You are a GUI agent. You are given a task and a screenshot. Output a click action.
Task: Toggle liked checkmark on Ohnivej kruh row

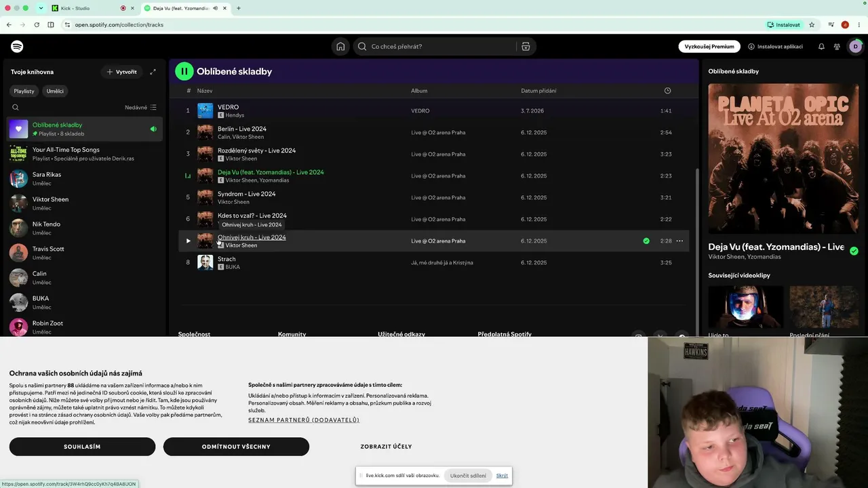pyautogui.click(x=646, y=241)
